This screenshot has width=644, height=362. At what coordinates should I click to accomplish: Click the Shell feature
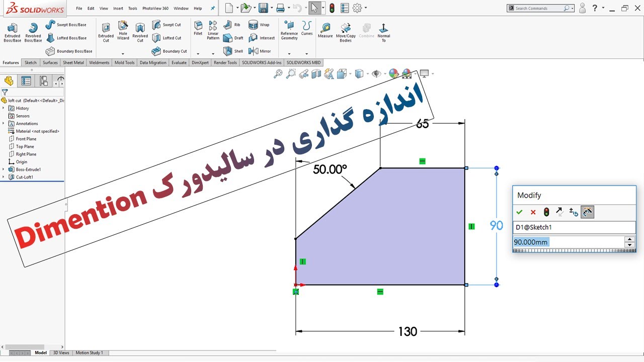pyautogui.click(x=233, y=51)
